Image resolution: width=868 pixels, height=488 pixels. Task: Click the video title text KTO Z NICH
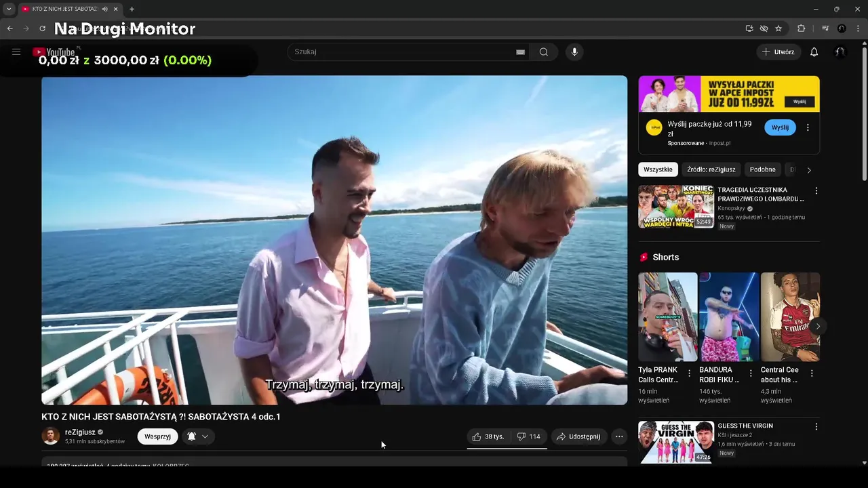click(x=161, y=417)
